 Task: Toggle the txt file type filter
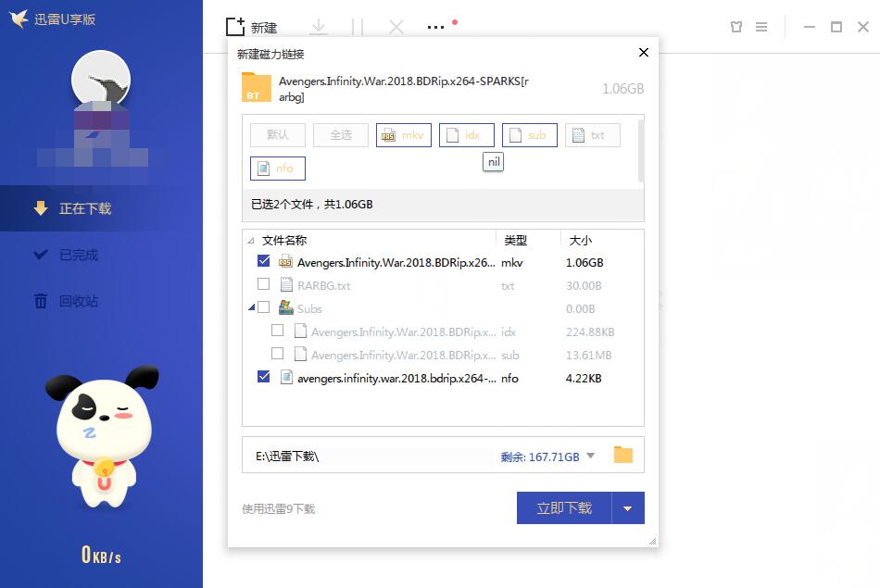(x=592, y=134)
